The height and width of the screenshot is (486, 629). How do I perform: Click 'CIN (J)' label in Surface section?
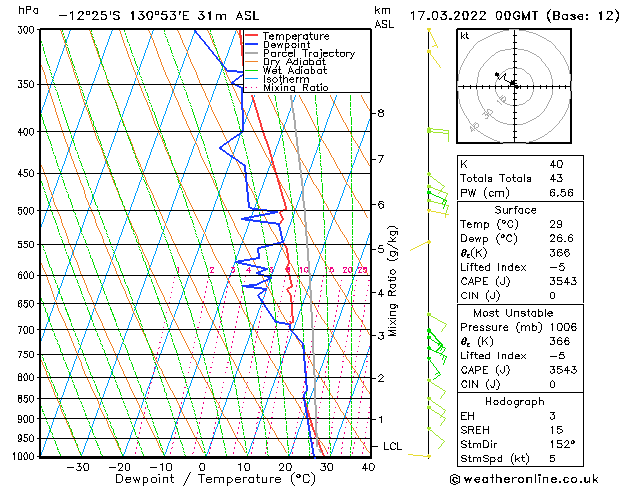[x=480, y=296]
